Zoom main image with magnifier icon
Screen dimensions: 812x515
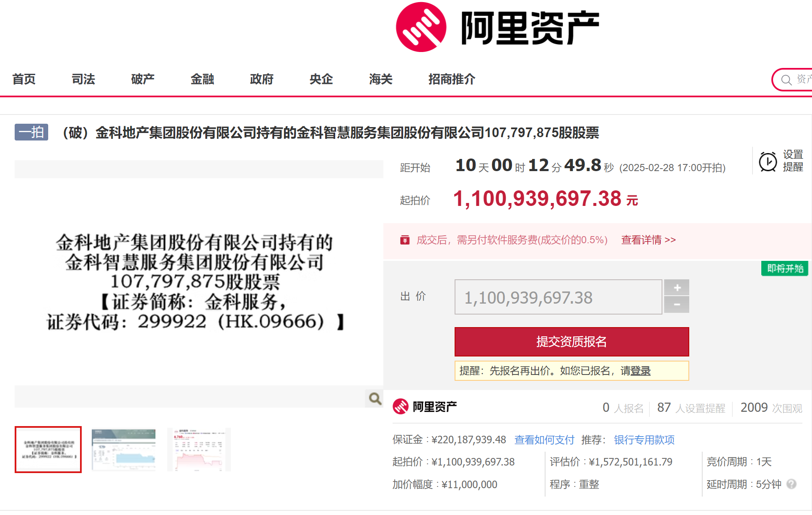pos(375,398)
